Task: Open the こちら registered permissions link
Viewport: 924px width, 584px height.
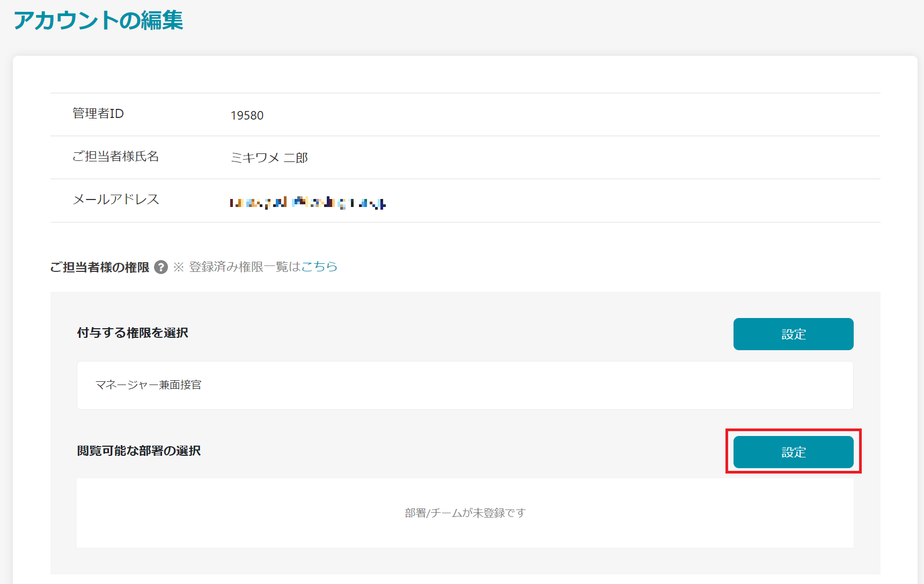Action: click(x=319, y=267)
